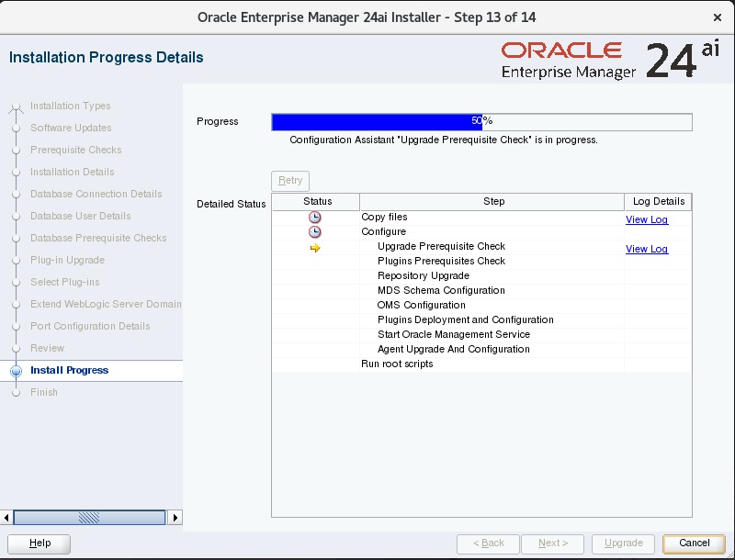The height and width of the screenshot is (560, 735).
Task: Click the Step column header
Action: pos(493,202)
